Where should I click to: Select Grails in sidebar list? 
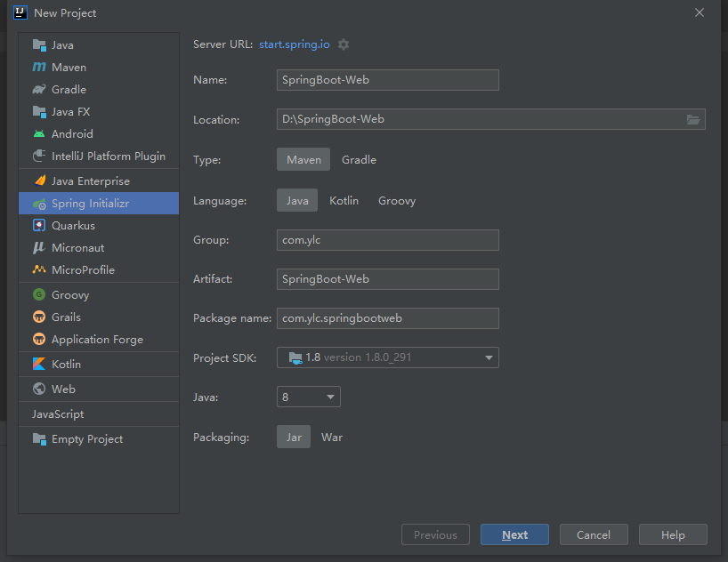[99, 317]
